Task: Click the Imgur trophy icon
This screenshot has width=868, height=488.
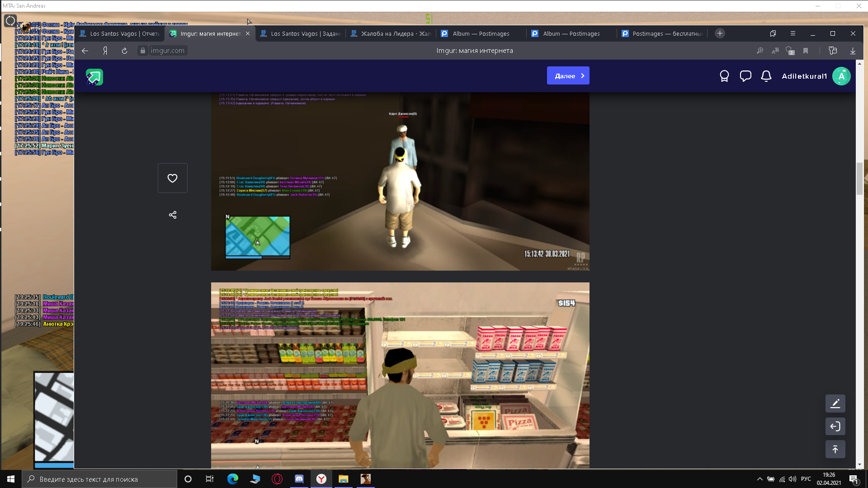Action: 724,76
